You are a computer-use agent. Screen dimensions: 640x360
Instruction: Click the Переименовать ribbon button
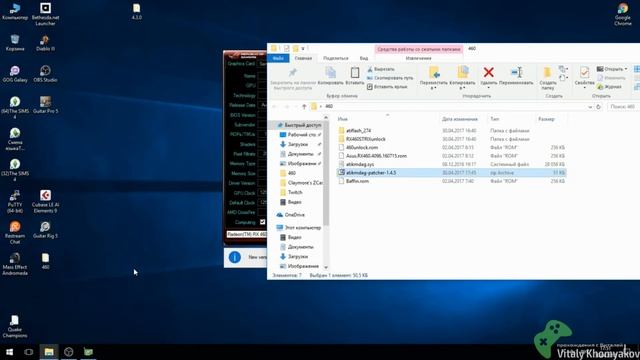coord(516,76)
